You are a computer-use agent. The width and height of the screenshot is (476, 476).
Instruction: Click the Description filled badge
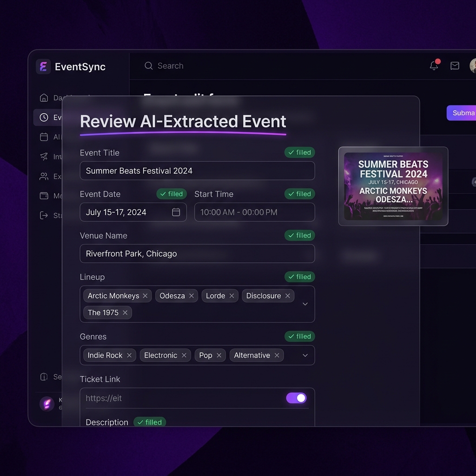pyautogui.click(x=150, y=422)
